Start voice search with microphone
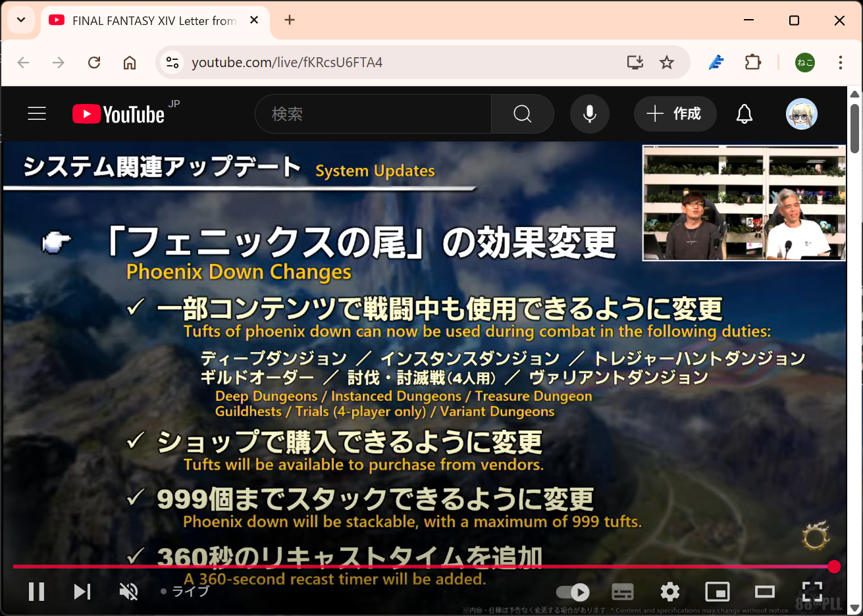Viewport: 863px width, 616px height. [590, 114]
